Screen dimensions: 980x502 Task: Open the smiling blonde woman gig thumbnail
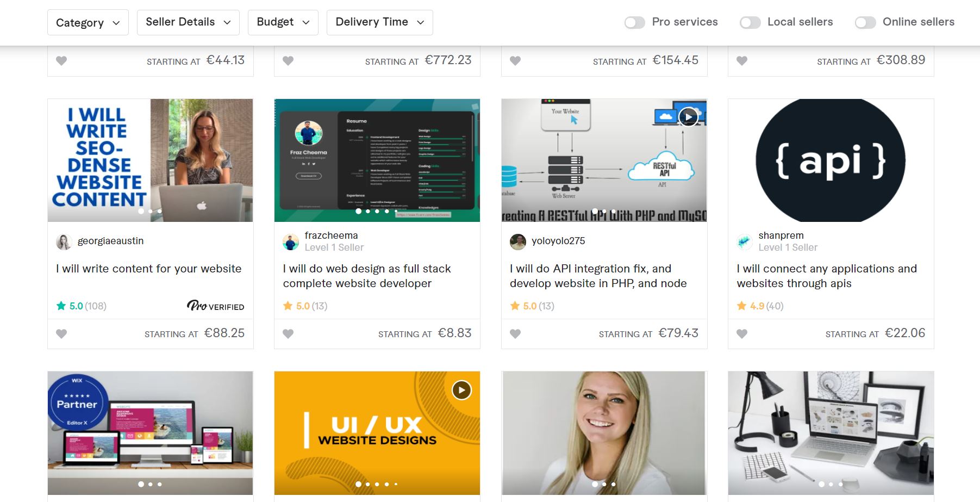pos(604,433)
